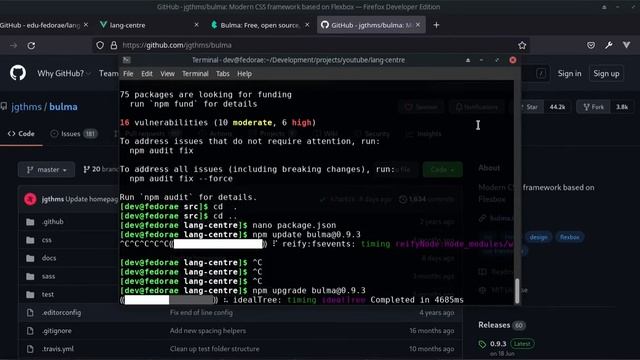Bookmark this page with the star icon
Screen dimensions: 640x360
pyautogui.click(x=522, y=45)
